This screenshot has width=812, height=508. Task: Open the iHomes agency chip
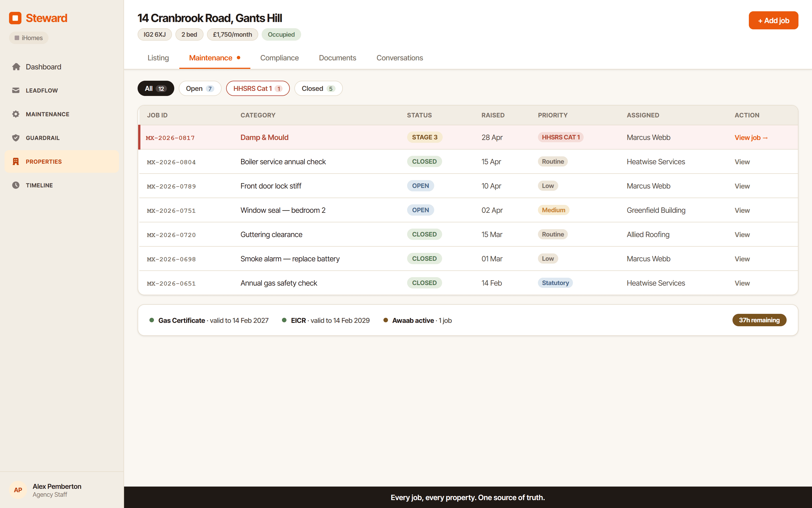(x=29, y=38)
